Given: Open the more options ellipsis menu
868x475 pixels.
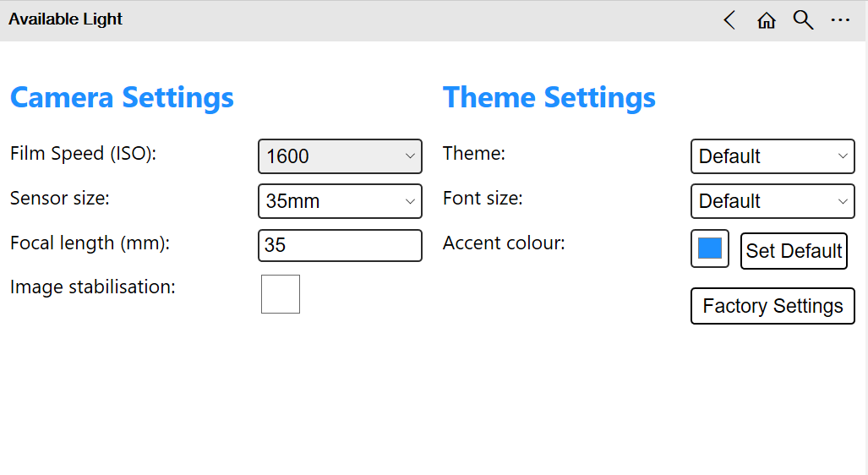Looking at the screenshot, I should [840, 20].
